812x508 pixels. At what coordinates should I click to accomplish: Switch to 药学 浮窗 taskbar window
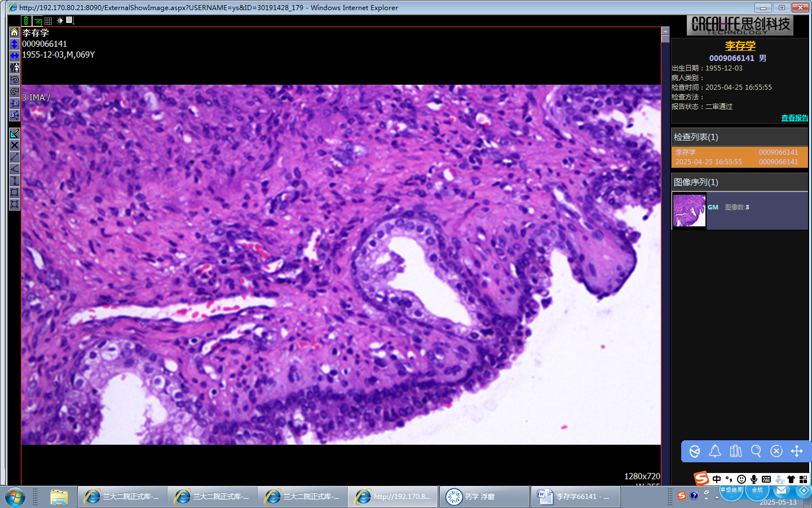484,497
